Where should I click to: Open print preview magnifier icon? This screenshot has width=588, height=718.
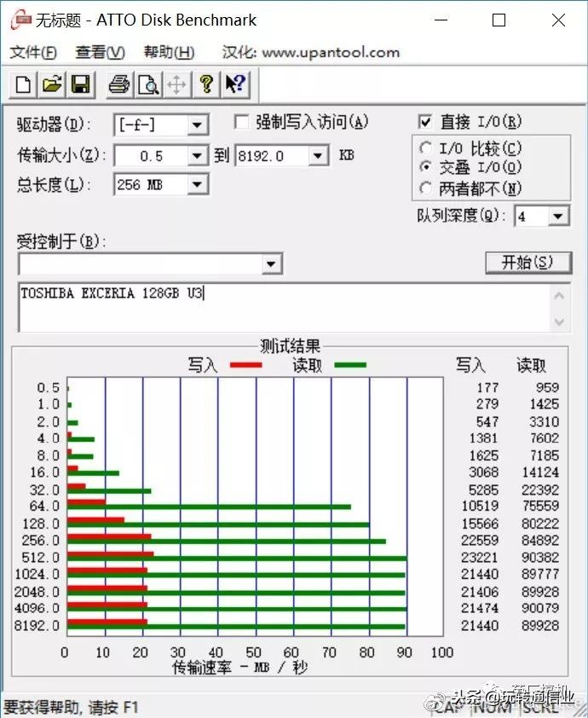click(x=147, y=84)
